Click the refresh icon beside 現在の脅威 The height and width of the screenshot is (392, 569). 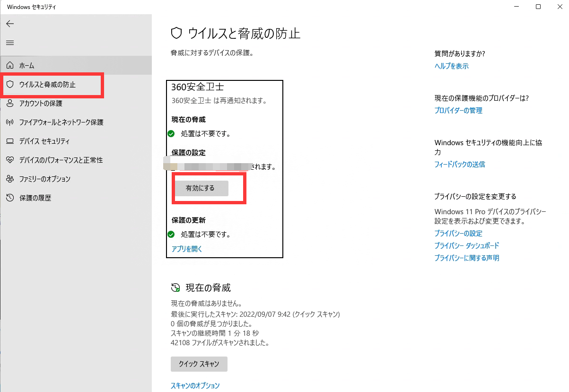pos(175,287)
